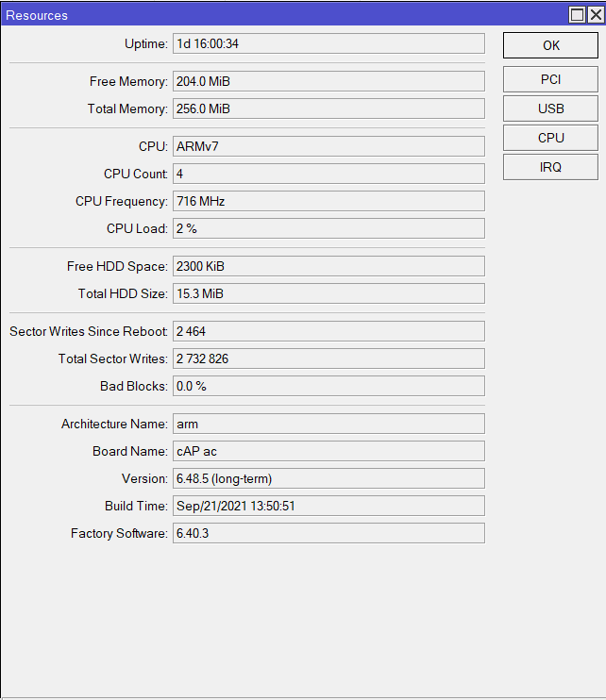Select the Free HDD Space field
Image resolution: width=606 pixels, height=700 pixels.
(328, 266)
